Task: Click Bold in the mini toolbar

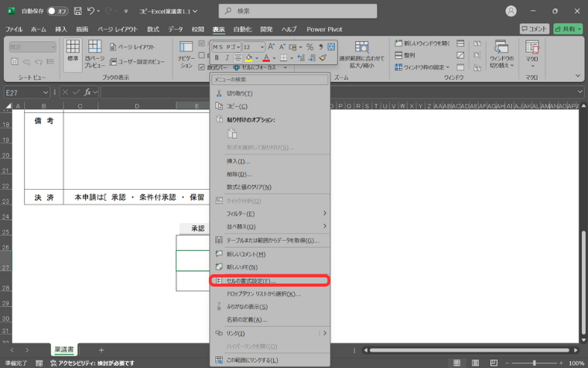Action: pos(217,58)
